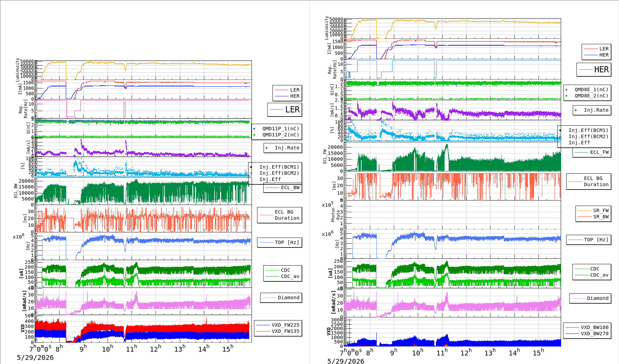Click Inj.Eff(BCM1) legend in left plot

click(279, 167)
